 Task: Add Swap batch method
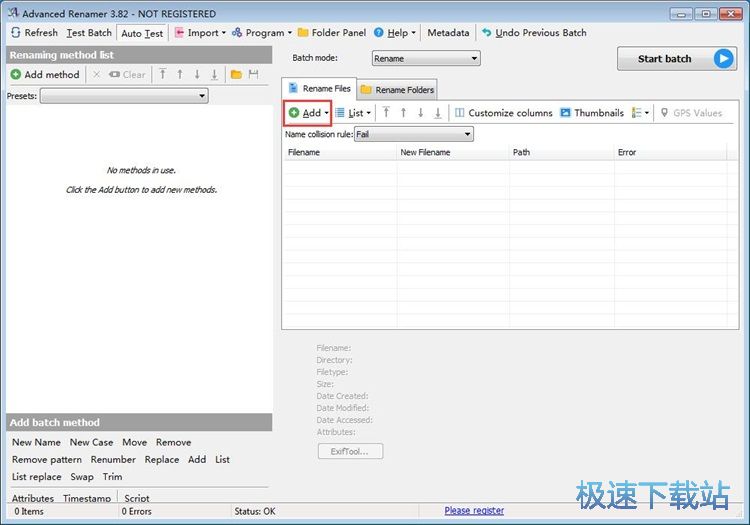(x=82, y=477)
